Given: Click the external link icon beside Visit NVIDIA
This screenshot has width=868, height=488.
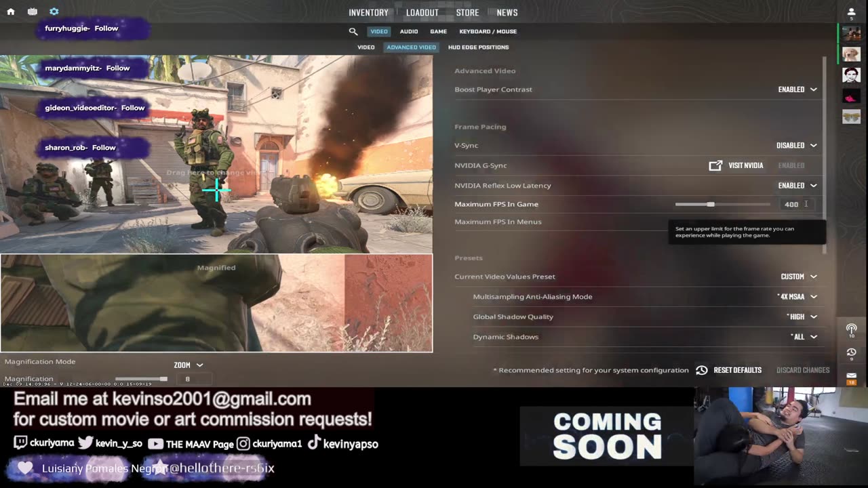Looking at the screenshot, I should point(715,165).
